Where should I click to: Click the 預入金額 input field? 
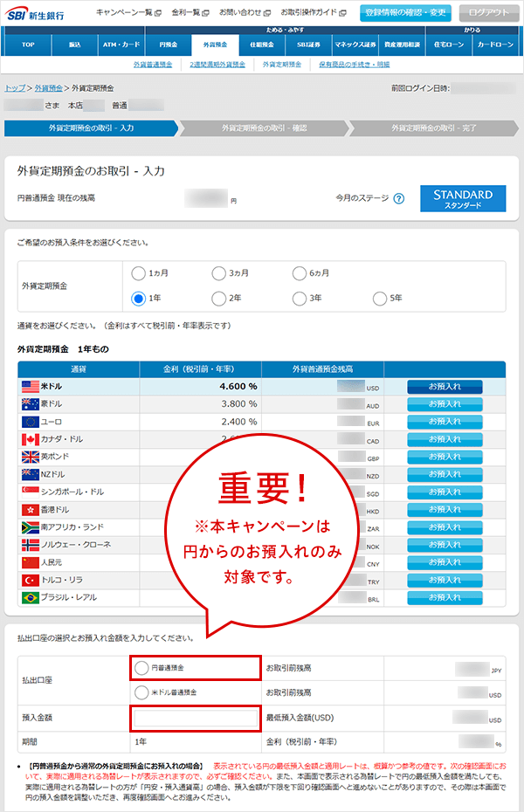(x=195, y=719)
